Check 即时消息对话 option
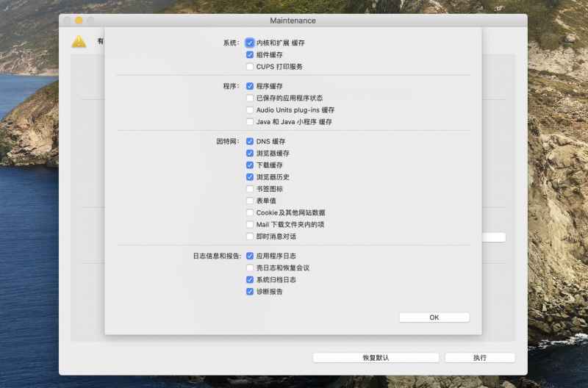588x388 pixels. [250, 237]
